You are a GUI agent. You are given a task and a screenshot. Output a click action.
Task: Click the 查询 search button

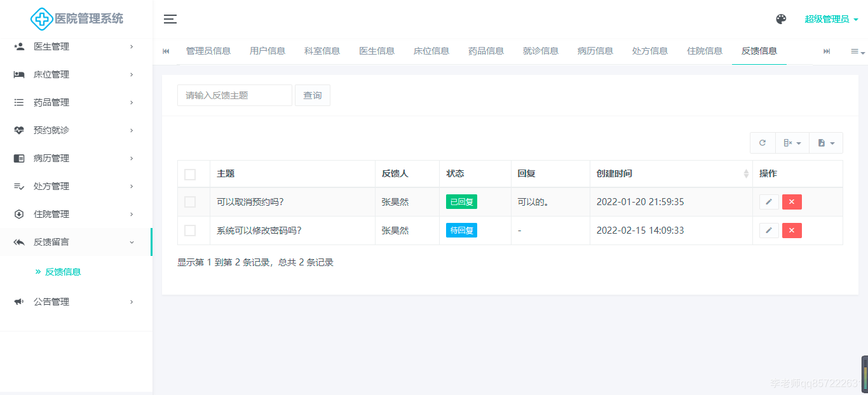pos(313,95)
